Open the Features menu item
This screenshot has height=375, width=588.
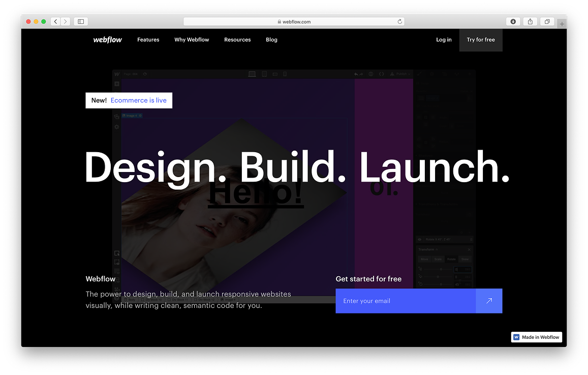tap(148, 39)
